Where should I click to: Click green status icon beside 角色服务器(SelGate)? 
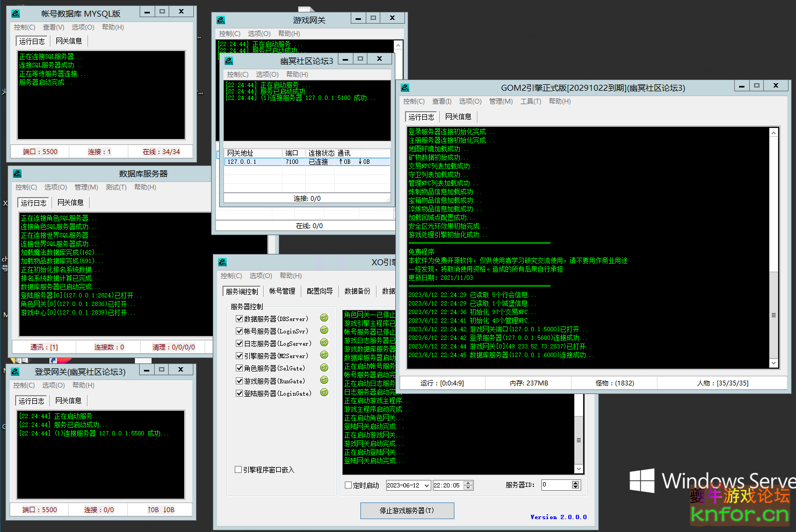point(324,368)
